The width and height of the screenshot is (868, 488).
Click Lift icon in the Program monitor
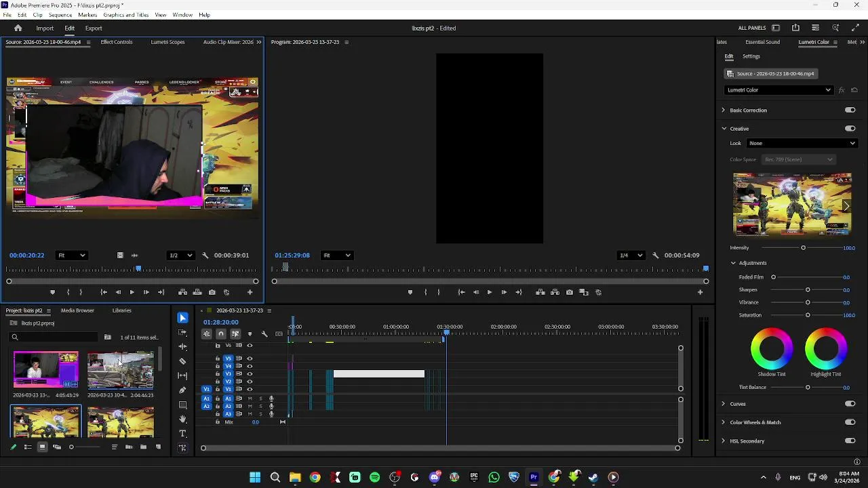540,292
